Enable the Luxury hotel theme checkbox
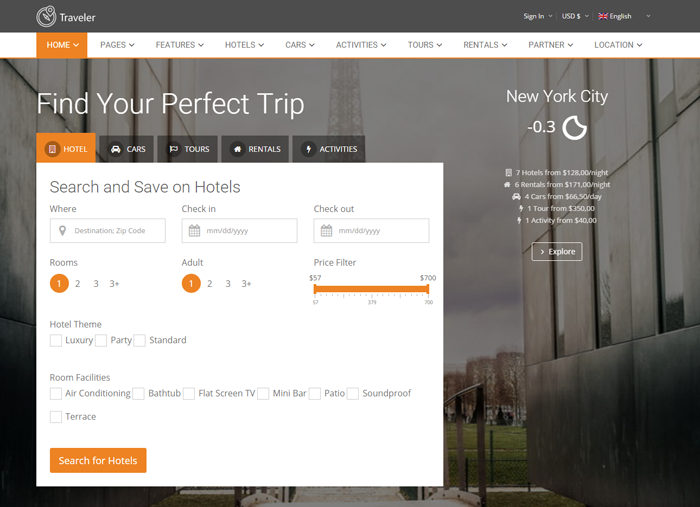The height and width of the screenshot is (507, 700). tap(56, 340)
